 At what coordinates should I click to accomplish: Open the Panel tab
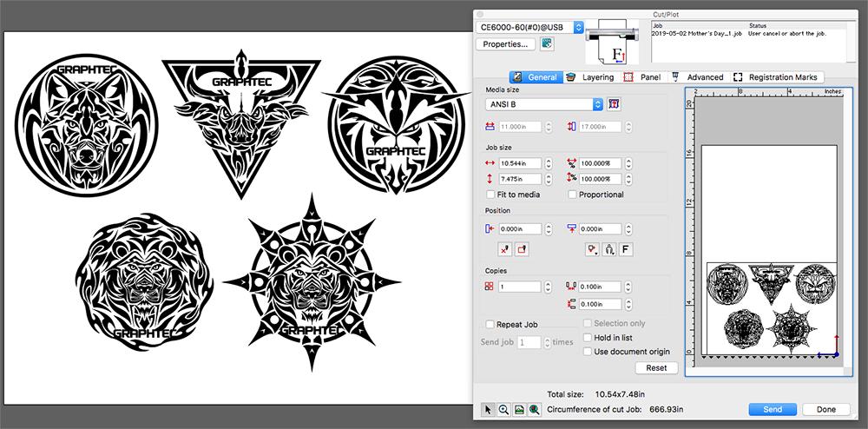point(642,77)
